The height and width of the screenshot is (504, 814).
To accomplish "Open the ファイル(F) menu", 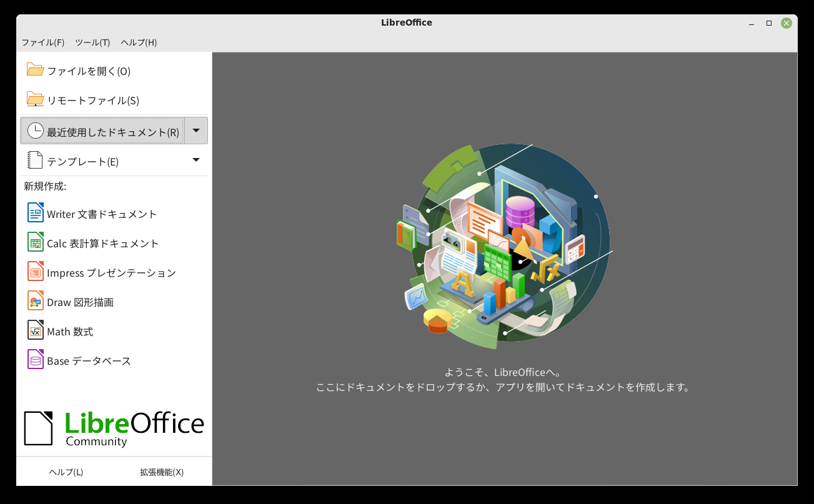I will [43, 42].
